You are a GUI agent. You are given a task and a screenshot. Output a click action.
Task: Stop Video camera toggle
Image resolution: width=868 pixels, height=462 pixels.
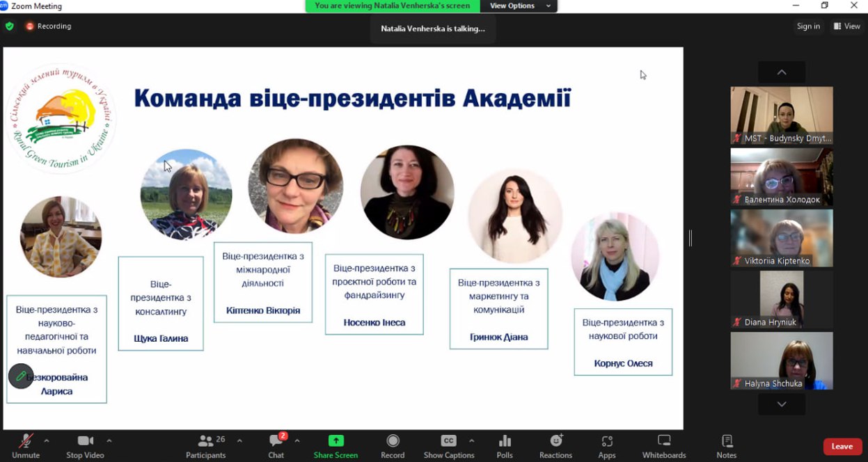(x=85, y=446)
